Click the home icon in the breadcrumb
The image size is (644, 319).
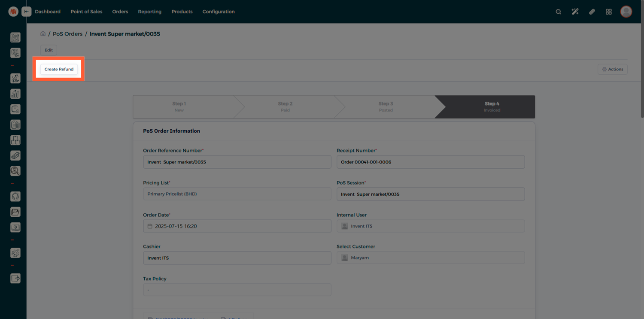coord(43,33)
